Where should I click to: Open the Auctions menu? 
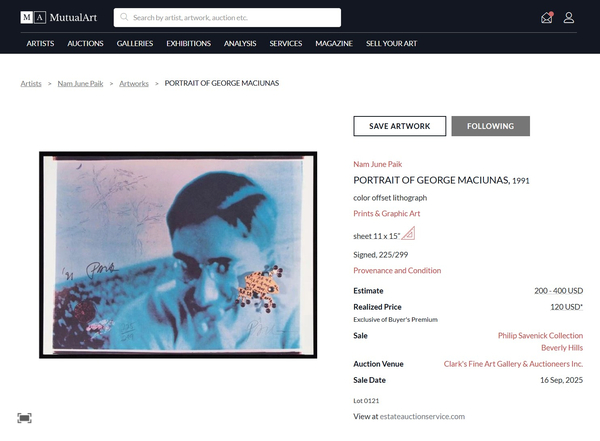click(x=85, y=44)
